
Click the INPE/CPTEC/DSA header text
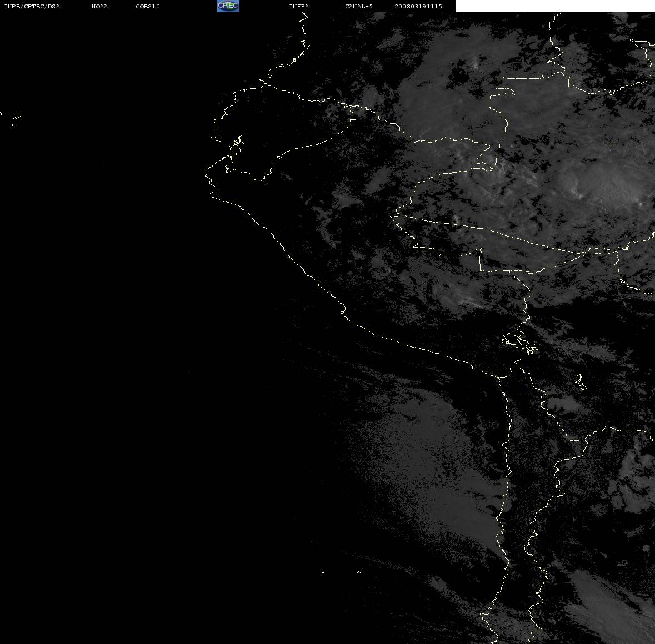pos(32,6)
